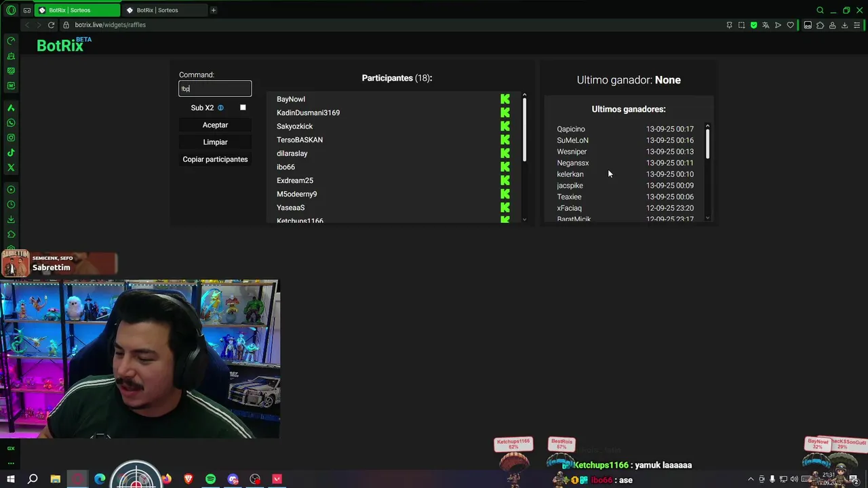868x488 pixels.
Task: Select participant TersoBASKAN
Action: (300, 140)
